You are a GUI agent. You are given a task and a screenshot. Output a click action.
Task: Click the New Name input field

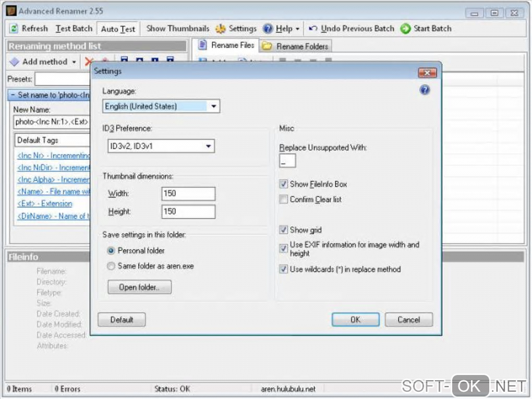coord(52,122)
